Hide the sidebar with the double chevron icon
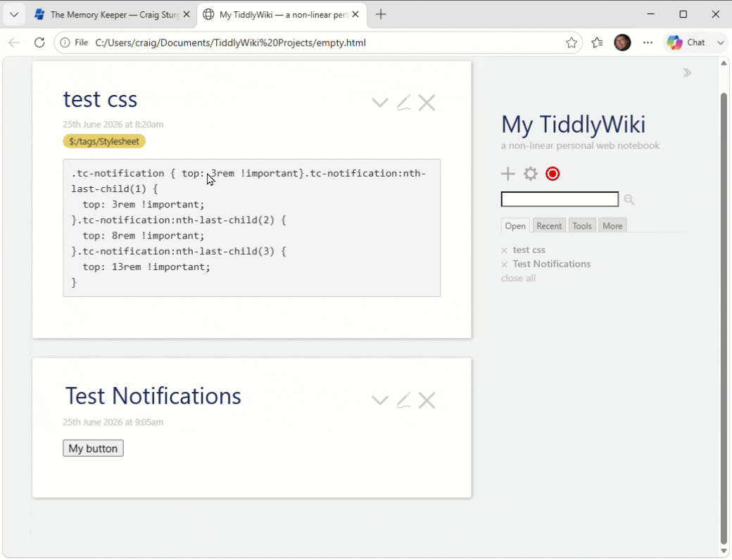This screenshot has height=560, width=732. (687, 72)
